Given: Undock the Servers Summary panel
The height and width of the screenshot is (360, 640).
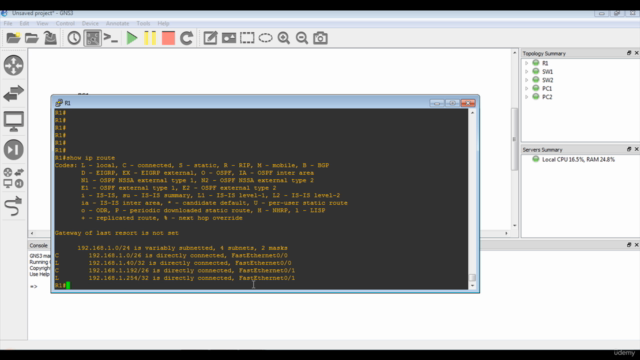Looking at the screenshot, I should [x=629, y=149].
